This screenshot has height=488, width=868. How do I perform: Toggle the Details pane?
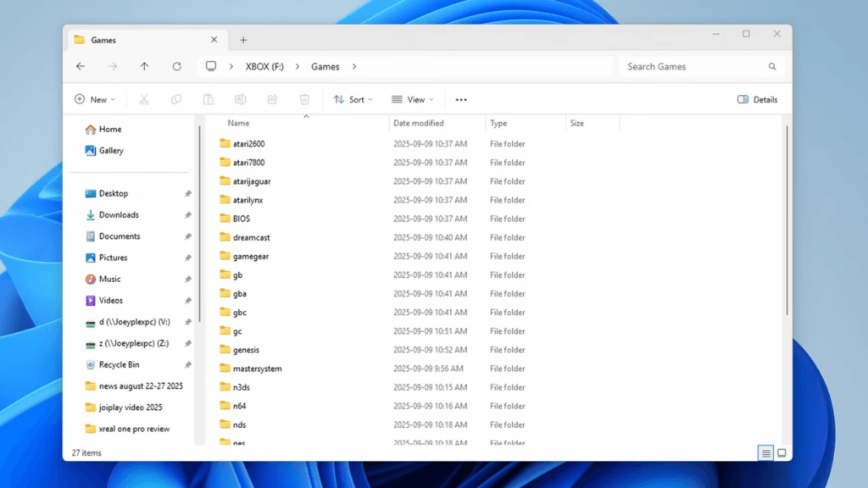(x=757, y=99)
